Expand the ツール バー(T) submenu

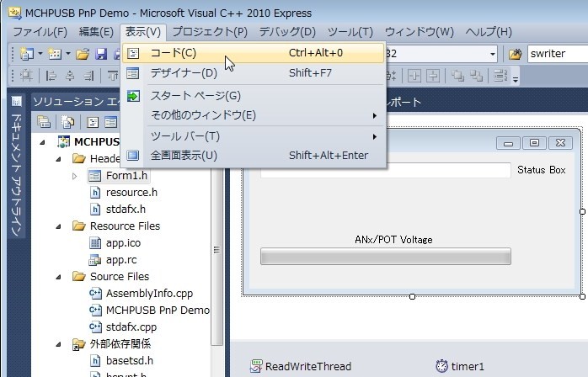point(254,136)
